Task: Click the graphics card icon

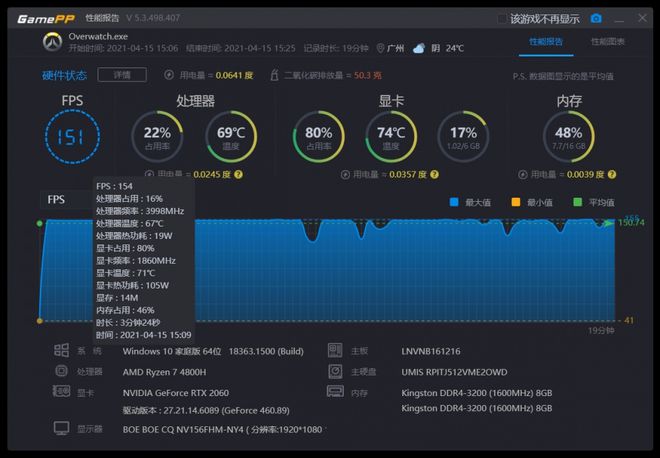Action: (61, 391)
